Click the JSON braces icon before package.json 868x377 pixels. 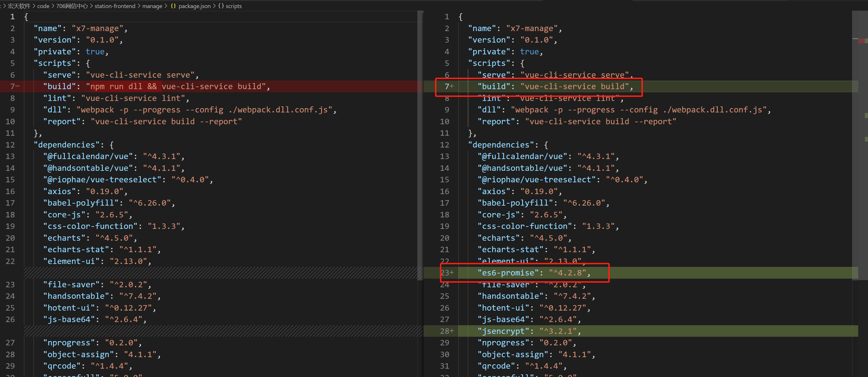173,6
